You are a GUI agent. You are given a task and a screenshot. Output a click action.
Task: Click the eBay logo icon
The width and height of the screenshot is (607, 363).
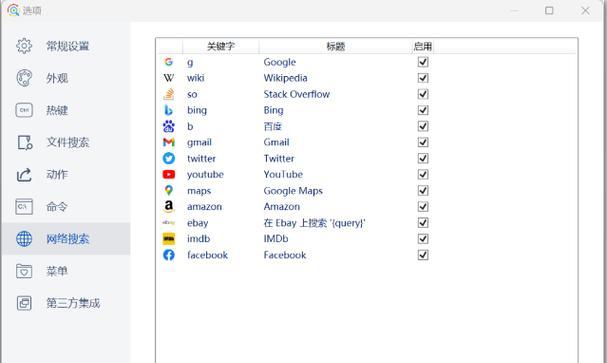[168, 223]
